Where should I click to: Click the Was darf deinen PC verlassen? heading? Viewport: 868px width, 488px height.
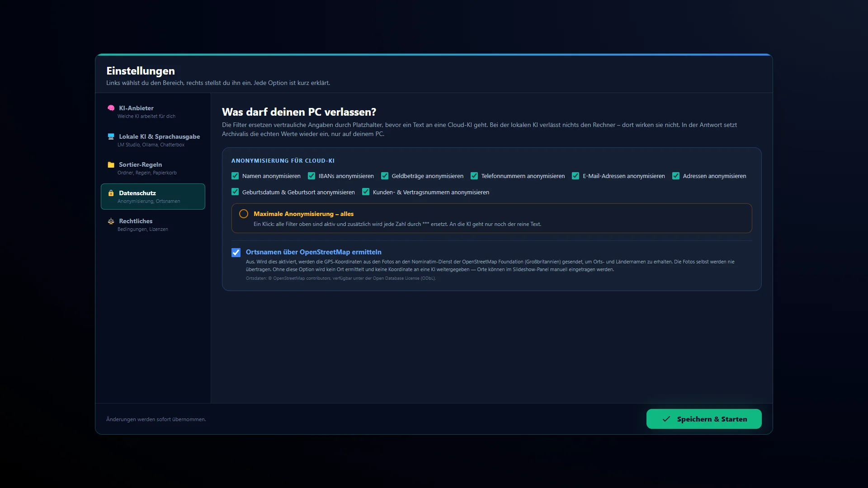tap(299, 112)
